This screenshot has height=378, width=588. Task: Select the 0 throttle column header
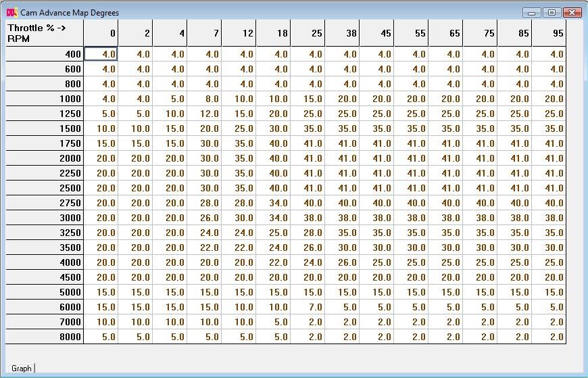[101, 33]
